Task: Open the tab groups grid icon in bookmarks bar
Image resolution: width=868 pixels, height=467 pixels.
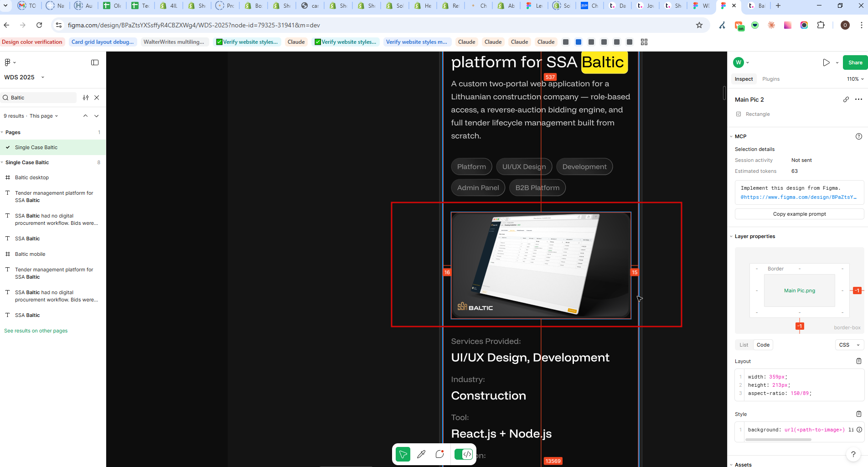Action: (x=644, y=42)
